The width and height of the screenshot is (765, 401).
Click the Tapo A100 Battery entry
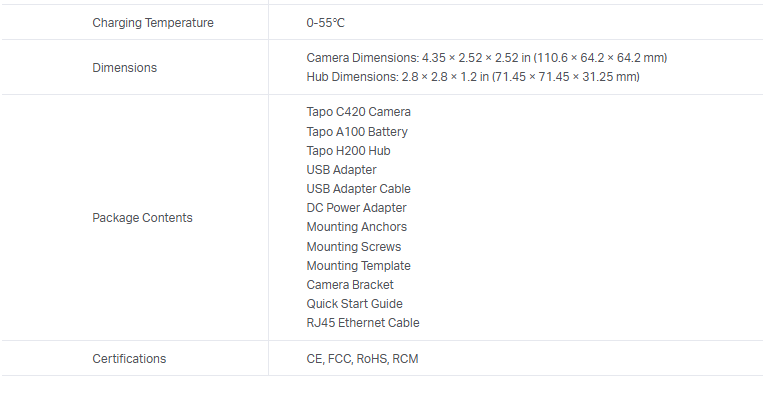click(357, 131)
